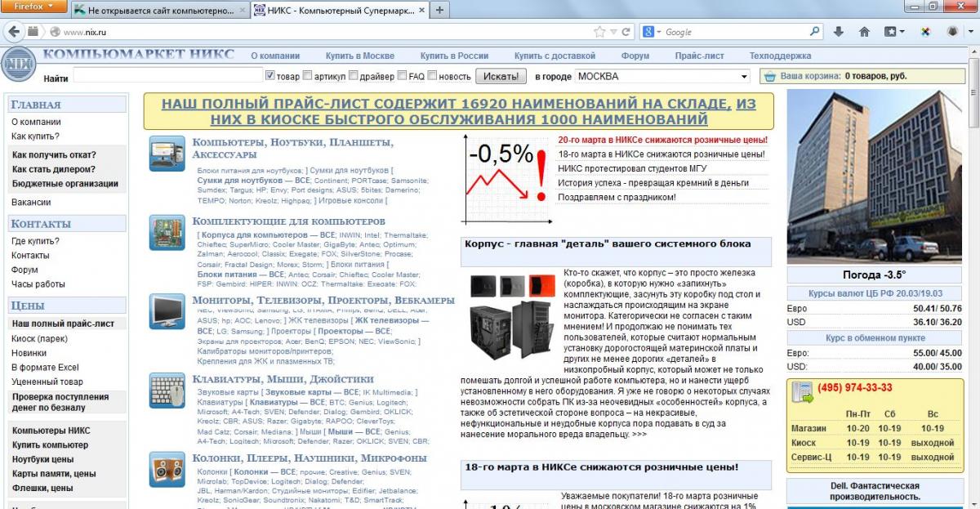Screen dimensions: 980x509
Task: Enable the 'FAQ' search checkbox
Action: (x=402, y=76)
